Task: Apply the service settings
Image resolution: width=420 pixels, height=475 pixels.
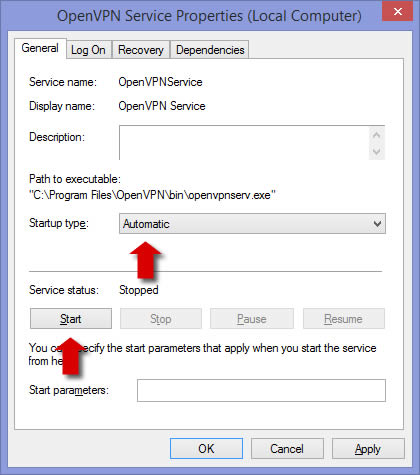Action: [x=368, y=449]
